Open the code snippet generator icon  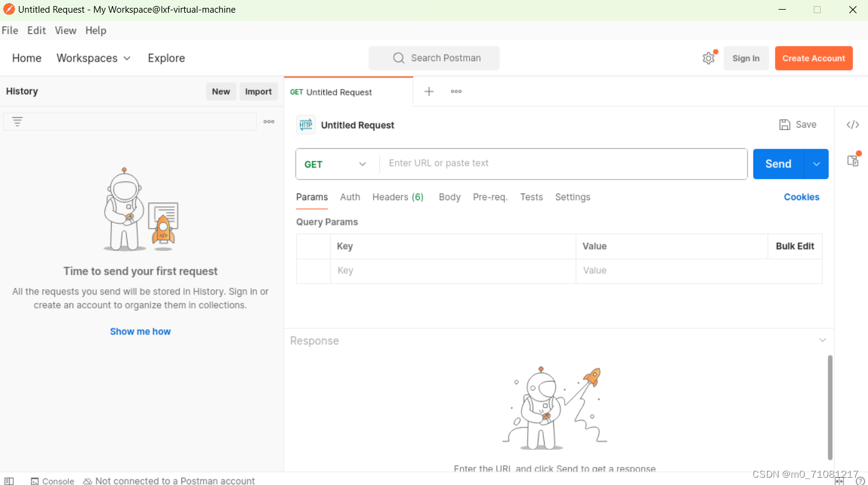click(853, 124)
